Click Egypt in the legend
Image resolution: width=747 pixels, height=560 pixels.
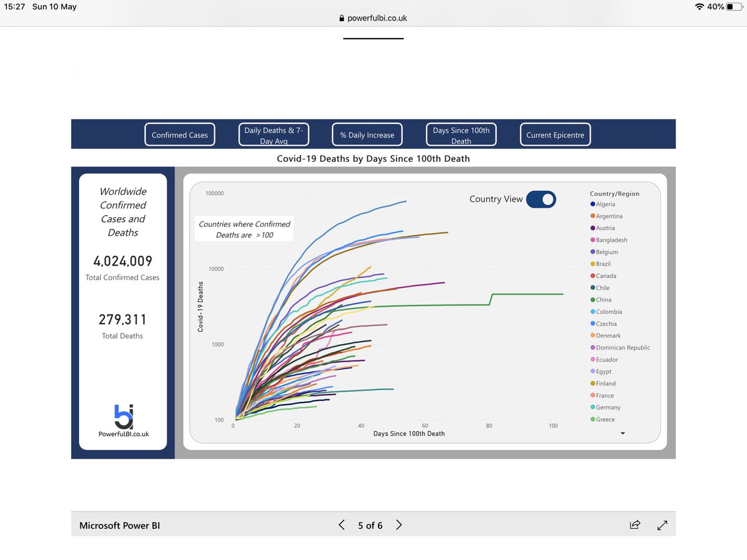601,371
